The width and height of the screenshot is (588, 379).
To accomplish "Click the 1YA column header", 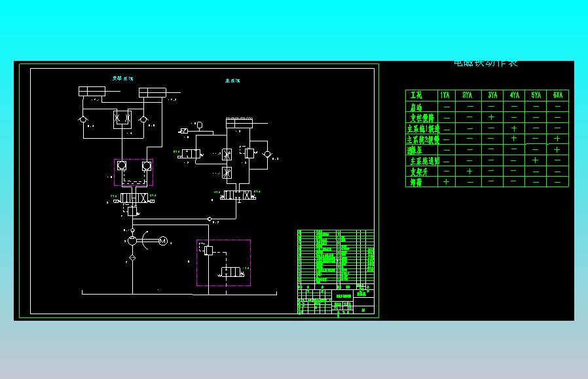I will (x=445, y=95).
